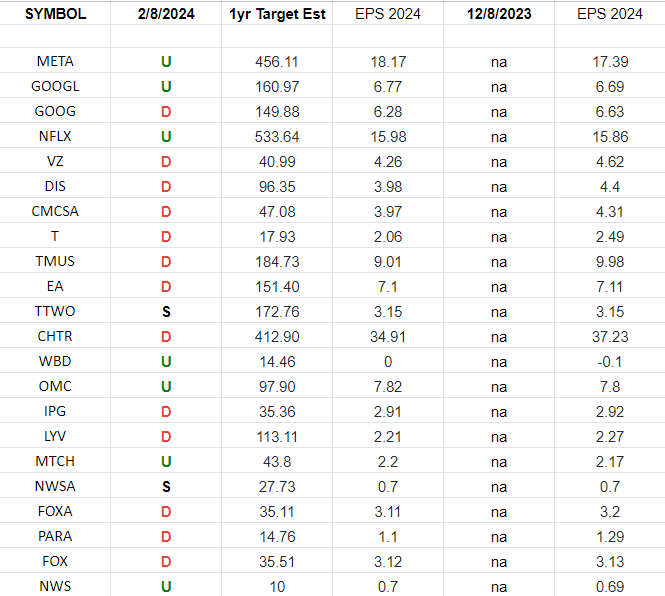This screenshot has height=596, width=665.
Task: Select the VZ symbol cell
Action: (55, 161)
